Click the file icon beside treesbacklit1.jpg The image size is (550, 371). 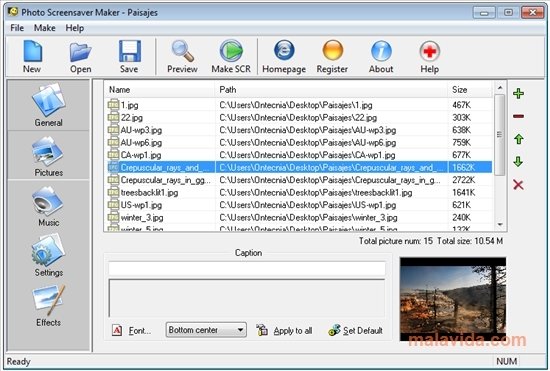113,192
